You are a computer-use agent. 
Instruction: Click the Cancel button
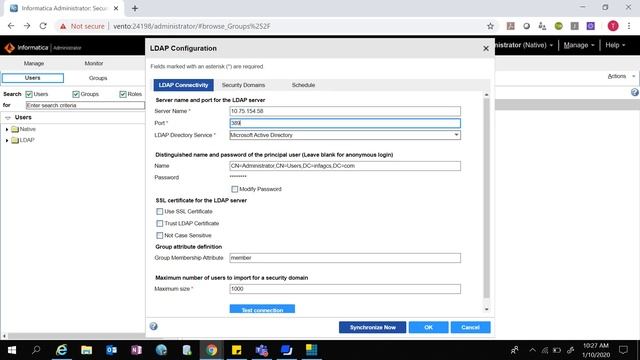(x=470, y=327)
